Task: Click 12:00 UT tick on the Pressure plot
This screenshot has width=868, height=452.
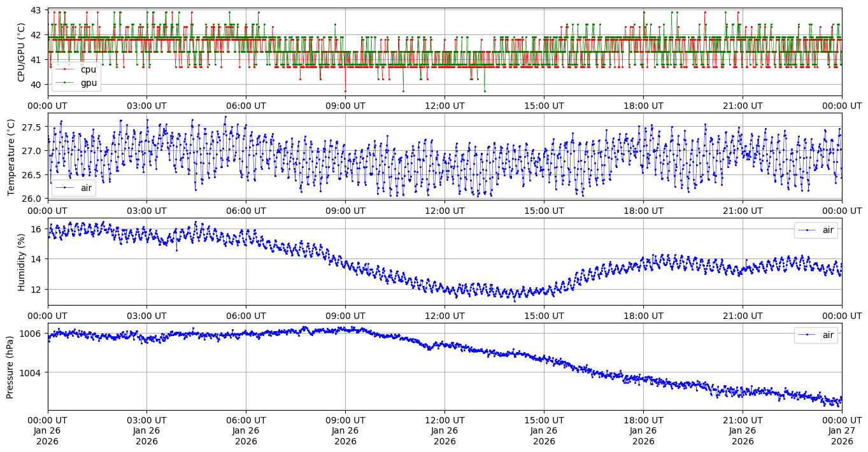Action: pos(445,421)
